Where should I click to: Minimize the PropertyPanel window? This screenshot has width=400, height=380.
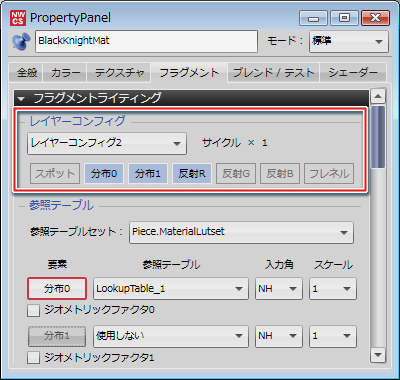(x=313, y=18)
